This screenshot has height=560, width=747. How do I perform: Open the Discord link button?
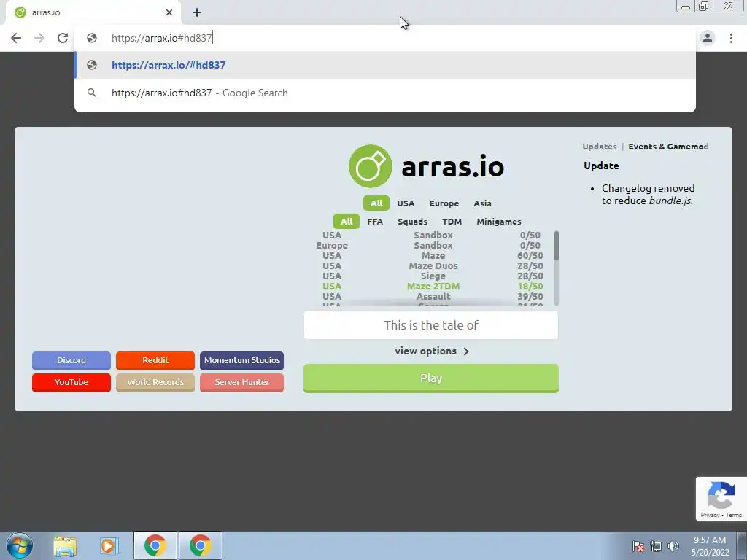pos(71,360)
